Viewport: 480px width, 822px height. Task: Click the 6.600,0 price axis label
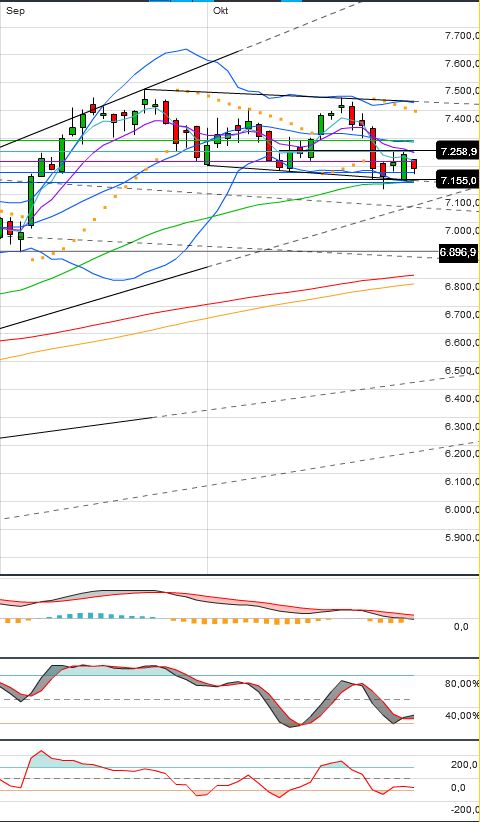click(462, 342)
